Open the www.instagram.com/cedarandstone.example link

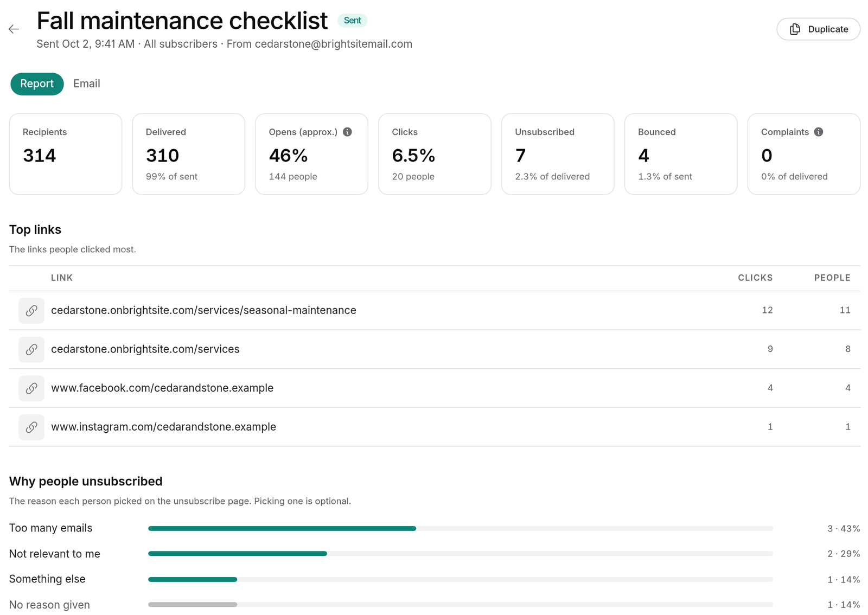163,427
